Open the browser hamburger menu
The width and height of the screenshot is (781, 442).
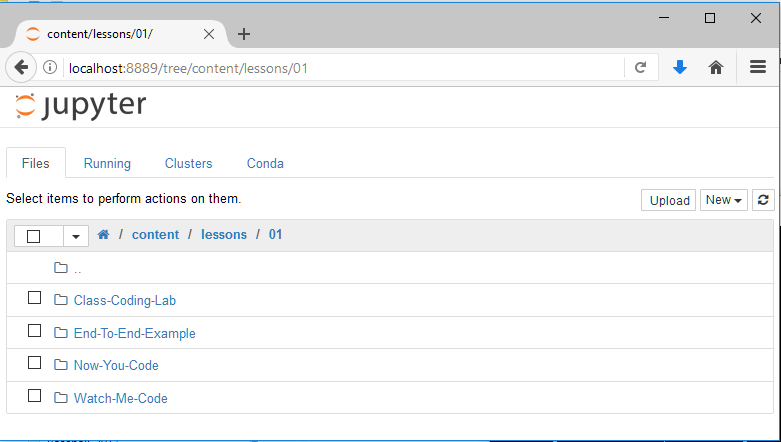[x=758, y=68]
